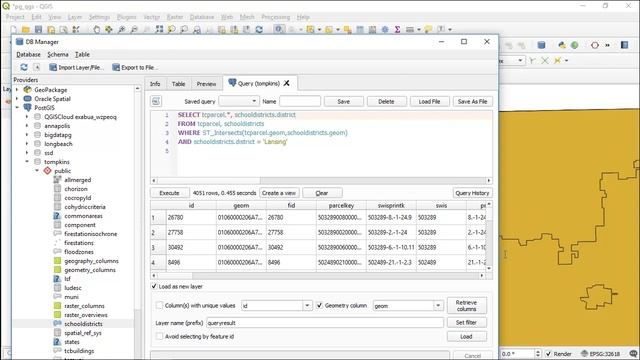Open the Schema menu in DB Manager
The image size is (640, 360).
[58, 54]
